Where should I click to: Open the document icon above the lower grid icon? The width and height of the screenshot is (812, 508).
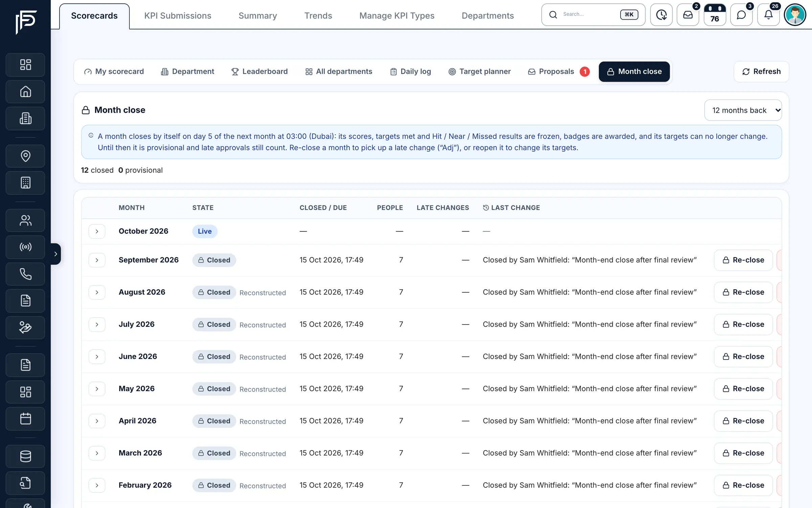pyautogui.click(x=25, y=365)
